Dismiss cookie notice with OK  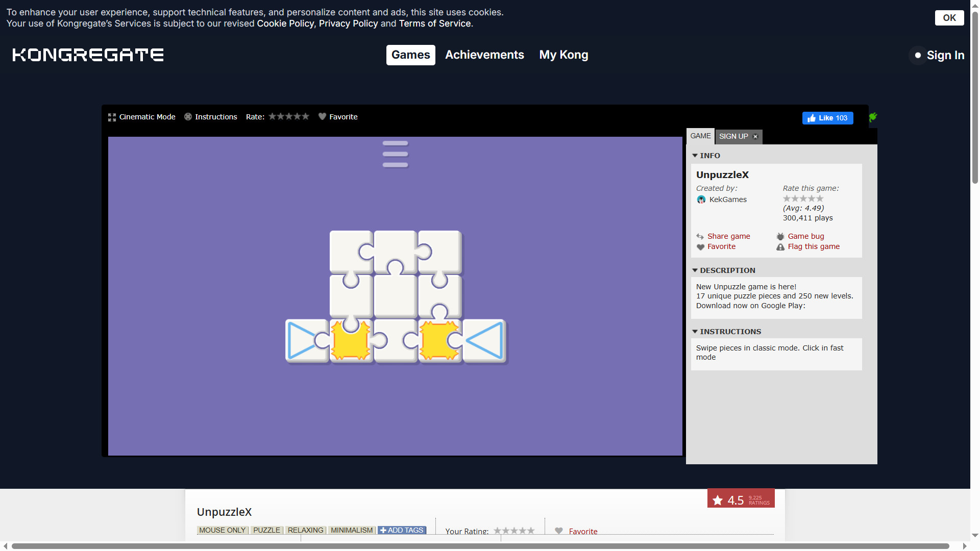(x=949, y=18)
